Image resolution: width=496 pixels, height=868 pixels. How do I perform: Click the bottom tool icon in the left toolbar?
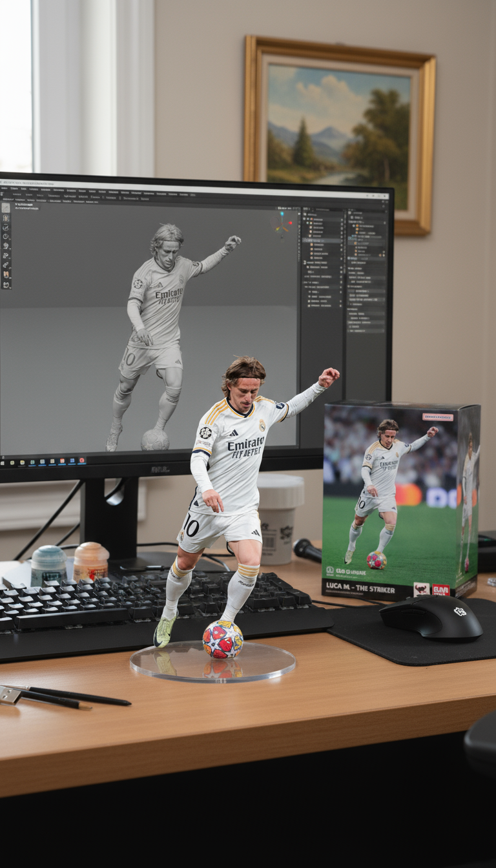6,284
